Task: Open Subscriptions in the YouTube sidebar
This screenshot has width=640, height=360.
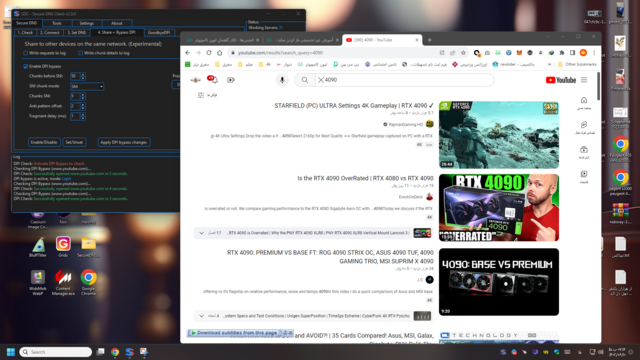Action: [x=584, y=152]
